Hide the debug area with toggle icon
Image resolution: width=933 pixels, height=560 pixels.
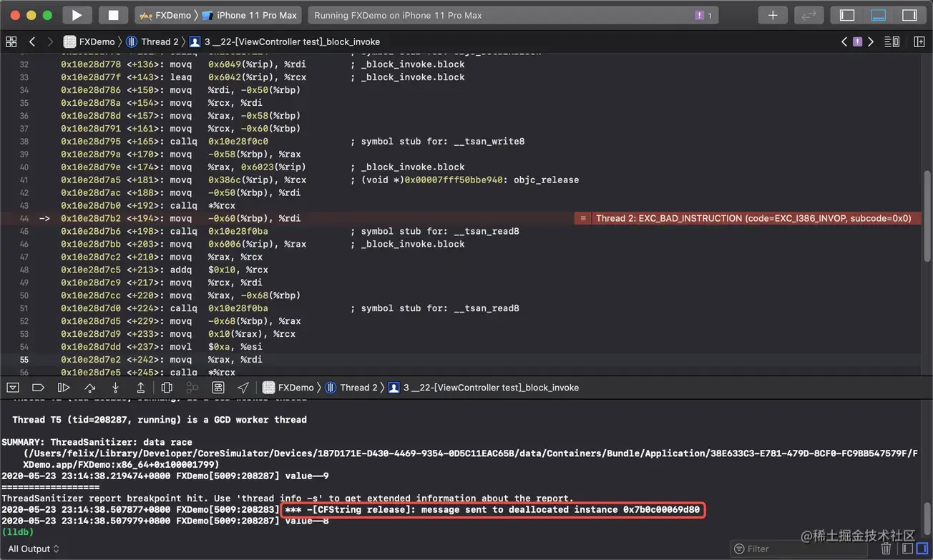pyautogui.click(x=12, y=388)
